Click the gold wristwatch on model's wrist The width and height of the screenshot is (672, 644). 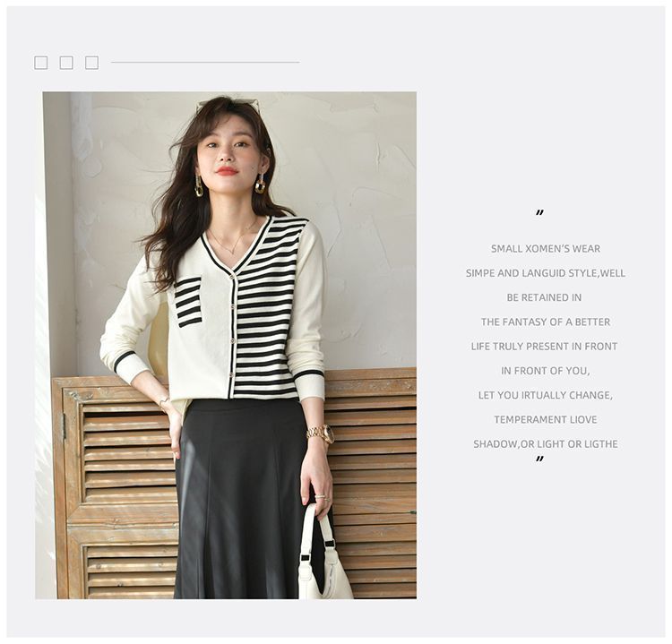321,434
